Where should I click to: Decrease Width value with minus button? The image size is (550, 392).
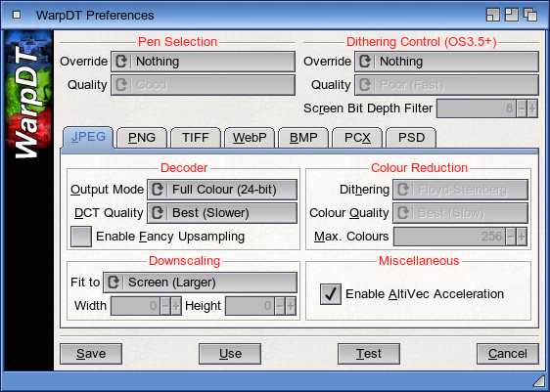[x=165, y=306]
